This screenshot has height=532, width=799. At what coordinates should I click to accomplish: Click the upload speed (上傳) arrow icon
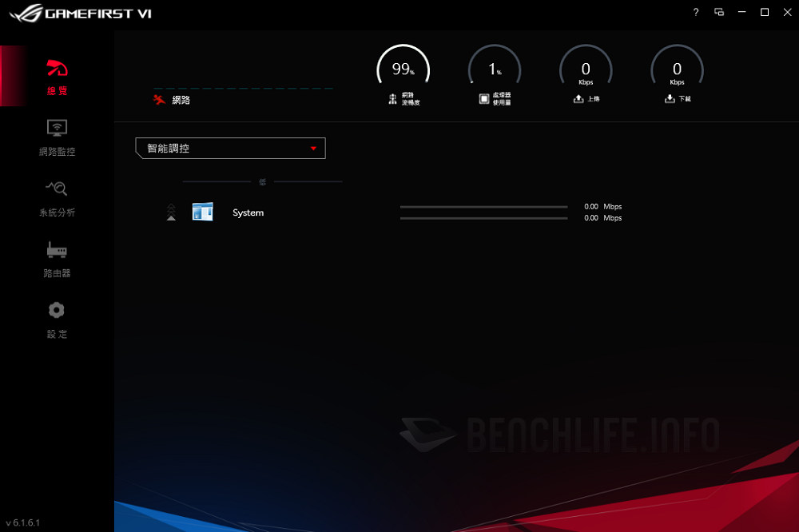point(578,97)
